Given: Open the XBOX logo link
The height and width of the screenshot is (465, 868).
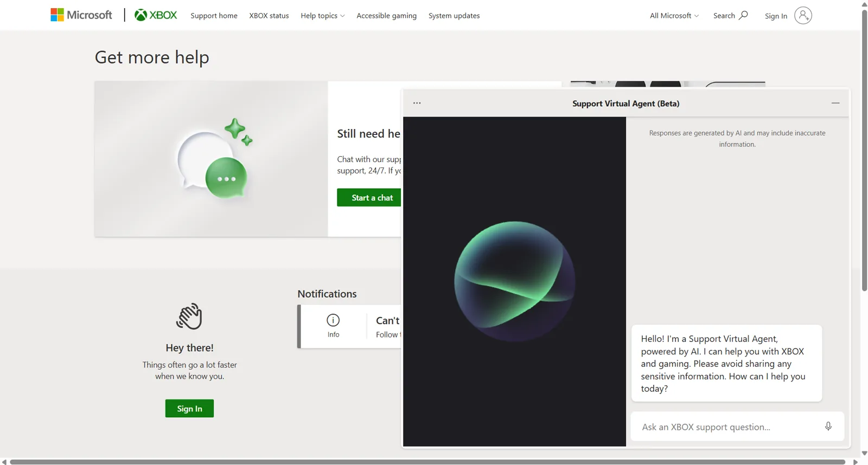Looking at the screenshot, I should [x=156, y=15].
